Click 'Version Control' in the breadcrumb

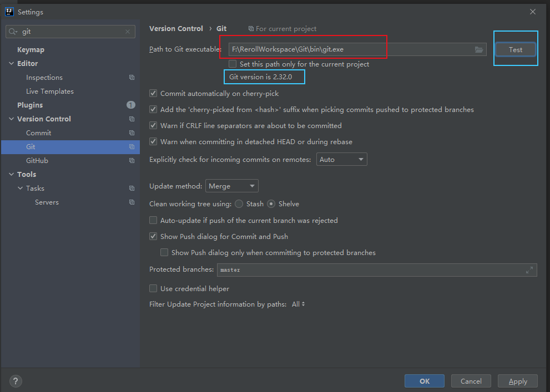click(x=176, y=29)
